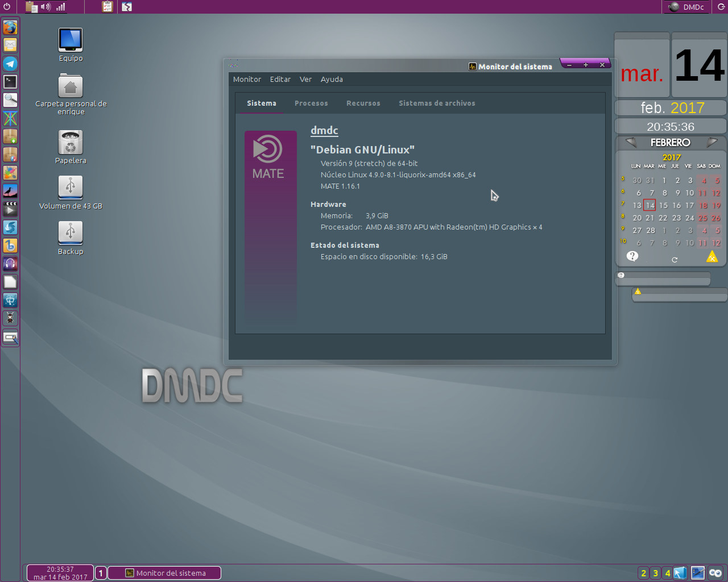This screenshot has height=582, width=728.
Task: Open the magnifier document search dock icon
Action: click(x=10, y=99)
